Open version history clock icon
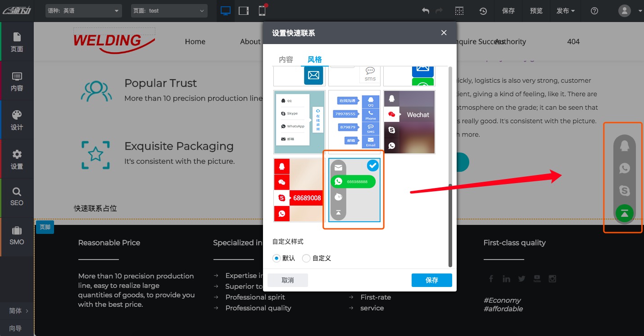The width and height of the screenshot is (644, 336). click(x=483, y=11)
